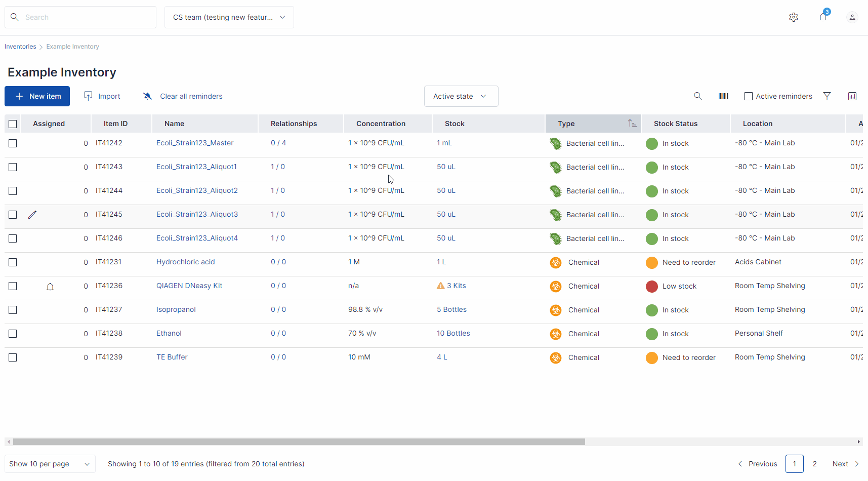Click the reminder bell on QIAGEN DNeasy Kit row

(x=50, y=287)
